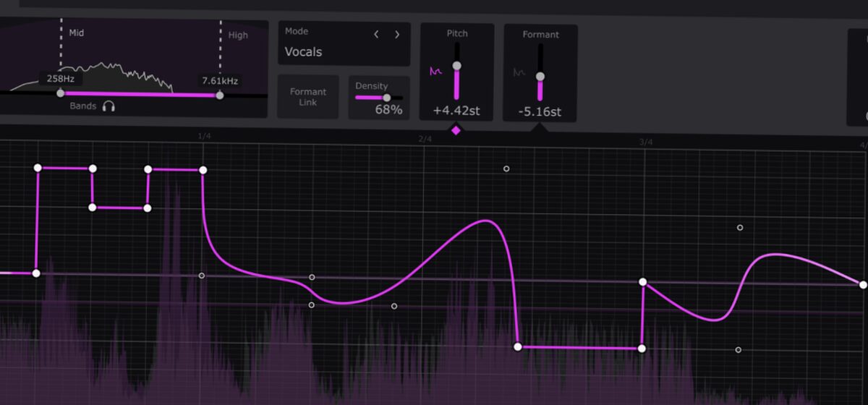Image resolution: width=868 pixels, height=405 pixels.
Task: Select the curve endpoint node at far right
Action: [x=862, y=285]
